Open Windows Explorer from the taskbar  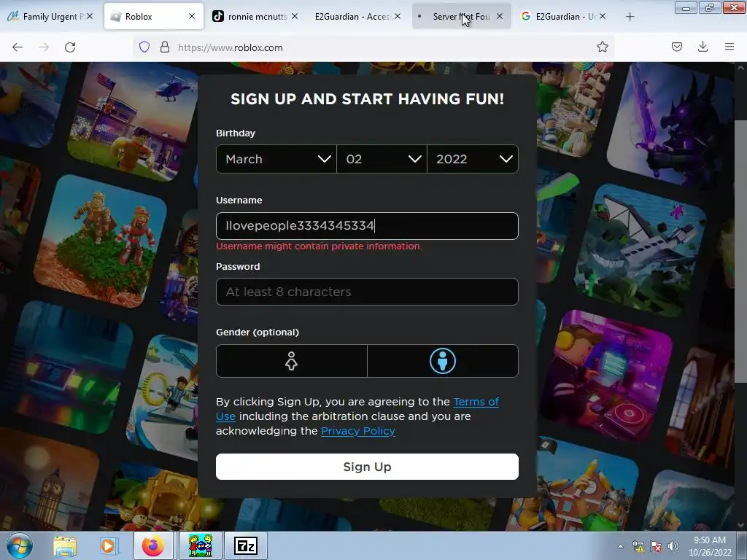65,546
